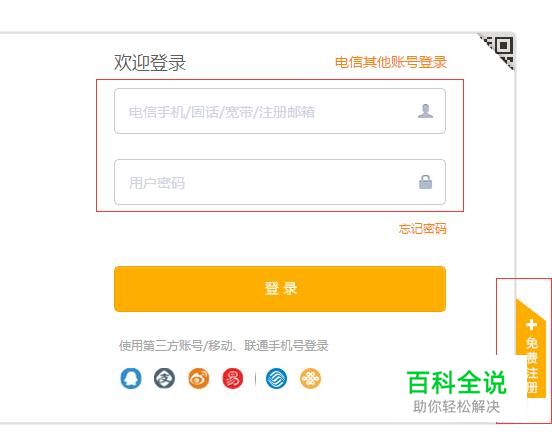
Task: Click the plus sign on 免费注册 tab
Action: [531, 325]
